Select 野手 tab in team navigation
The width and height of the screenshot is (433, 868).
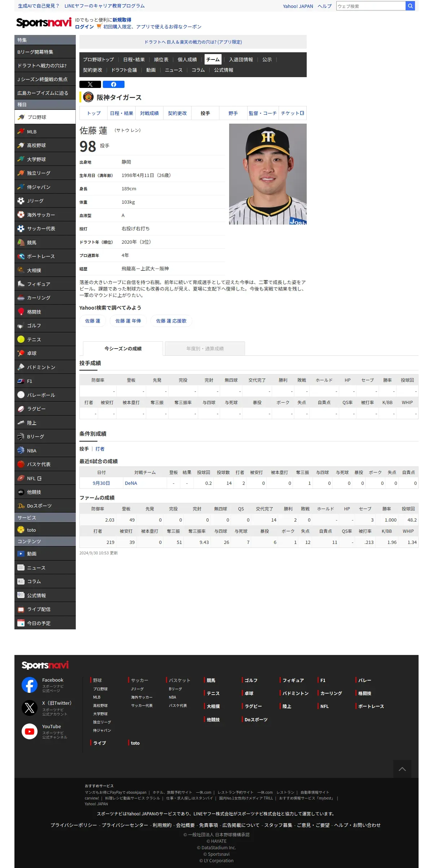coord(233,113)
